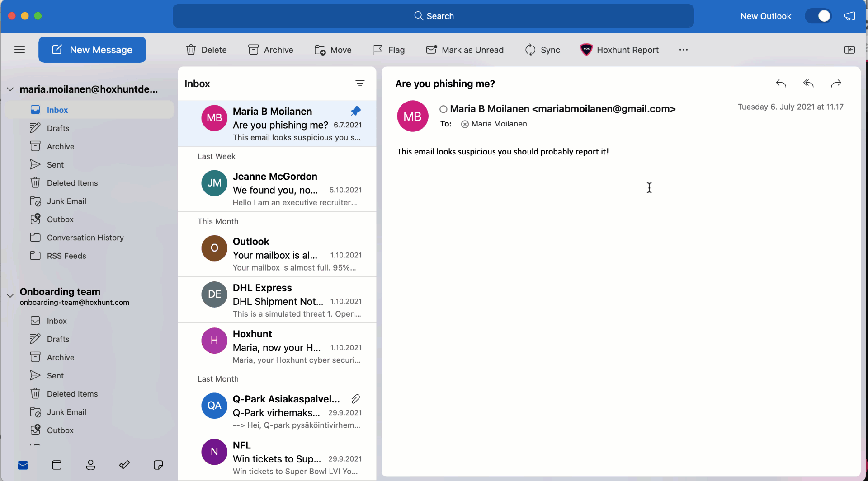The width and height of the screenshot is (868, 481).
Task: Open the announcements megaphone icon
Action: (850, 16)
